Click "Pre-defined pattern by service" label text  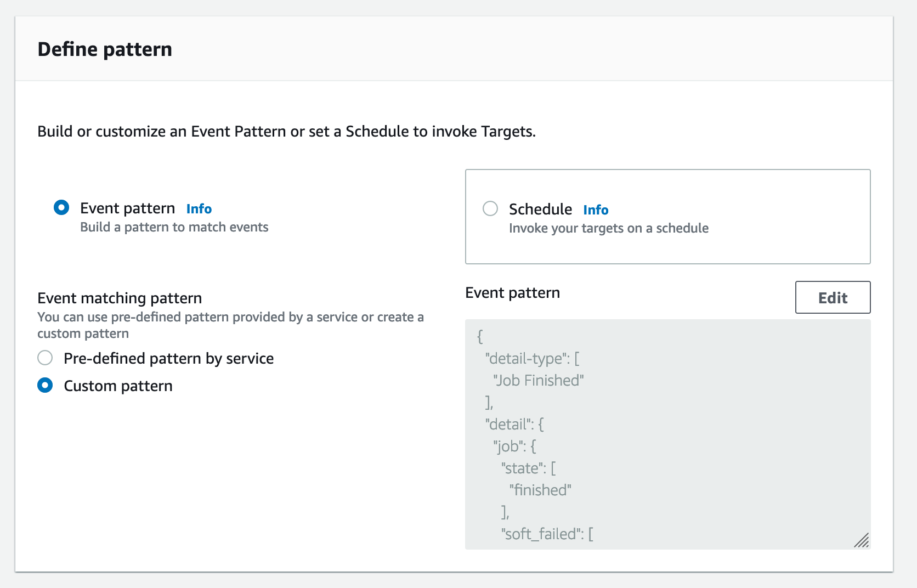point(168,359)
